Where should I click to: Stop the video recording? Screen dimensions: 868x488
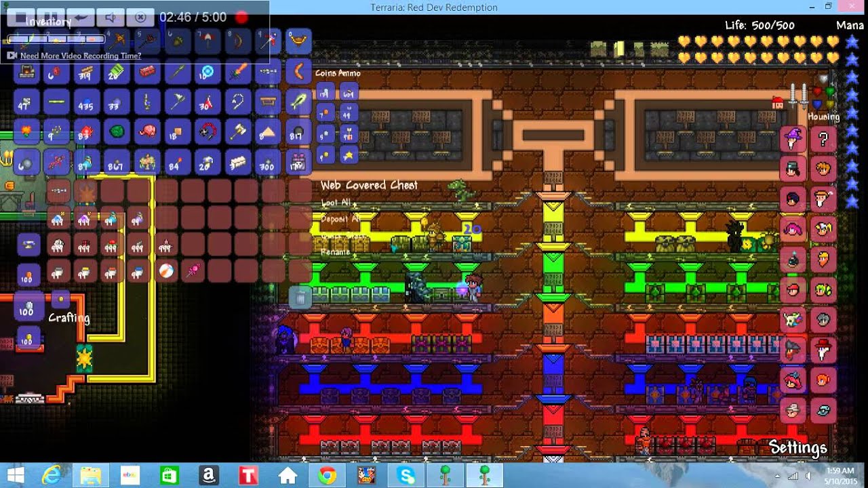point(21,17)
